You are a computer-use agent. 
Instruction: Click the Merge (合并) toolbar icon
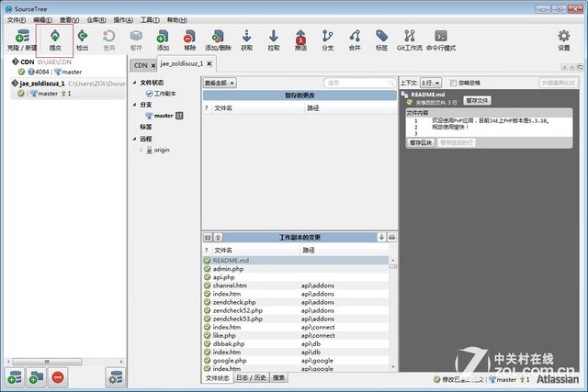[355, 39]
